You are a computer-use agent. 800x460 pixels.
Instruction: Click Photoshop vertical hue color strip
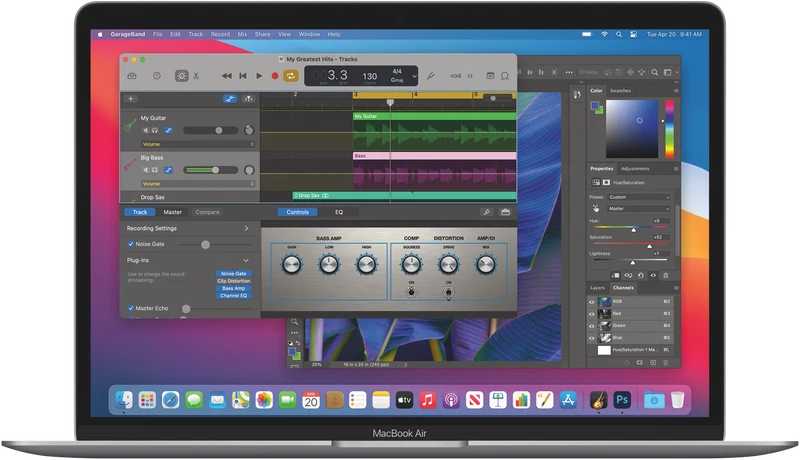[x=669, y=129]
